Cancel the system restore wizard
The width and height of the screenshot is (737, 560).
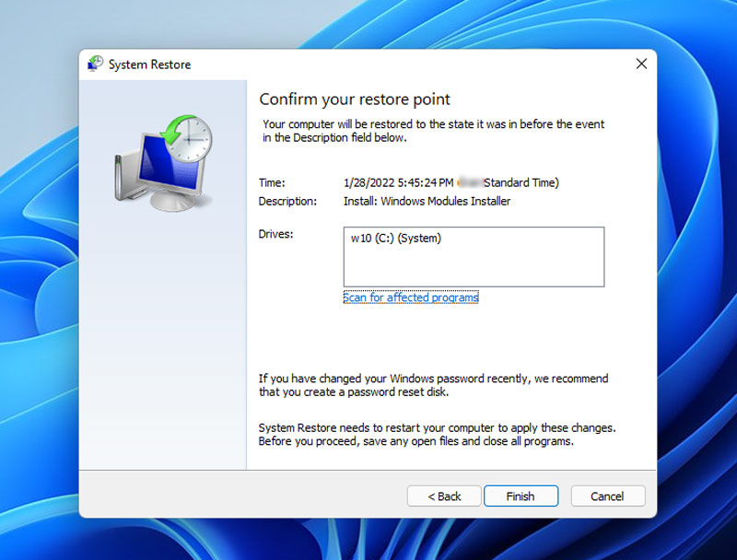[x=607, y=496]
